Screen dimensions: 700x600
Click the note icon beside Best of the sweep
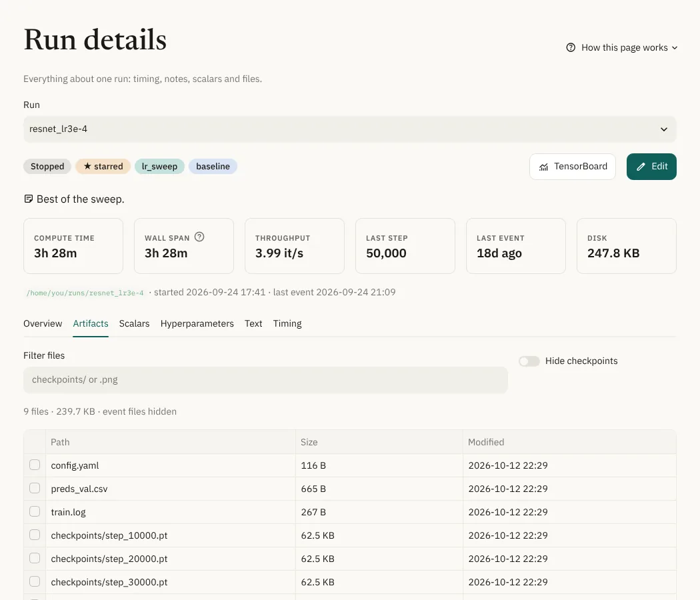tap(28, 199)
